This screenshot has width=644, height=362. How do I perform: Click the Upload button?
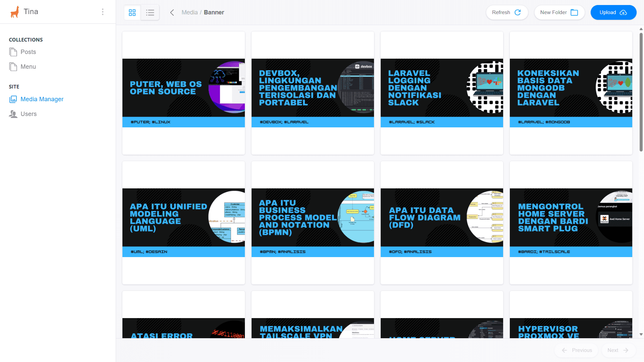613,12
